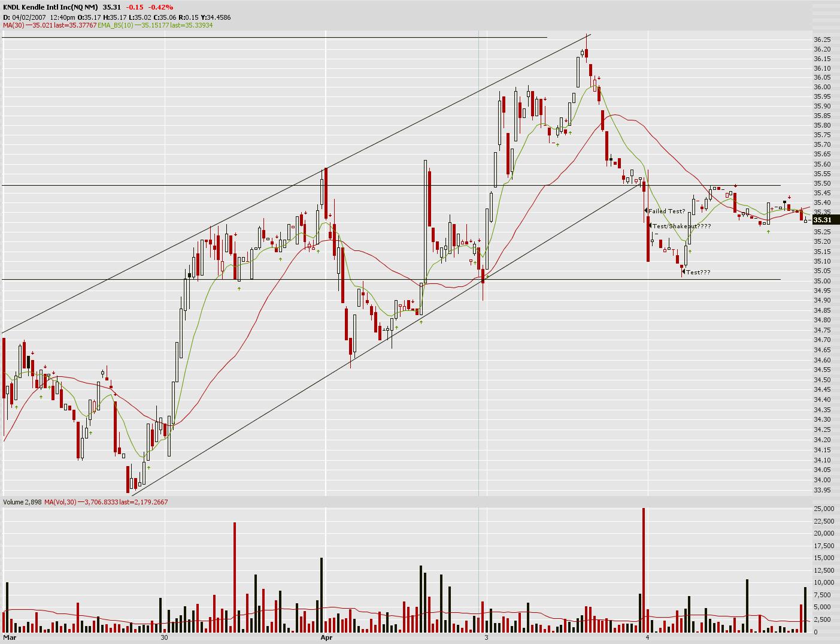
Task: Click the 10,000 volume axis label
Action: (x=824, y=583)
